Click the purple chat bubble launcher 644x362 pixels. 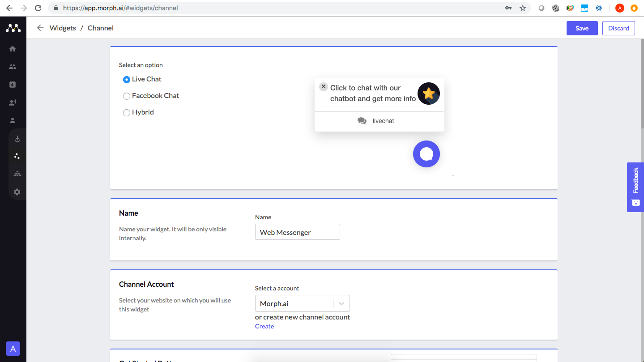point(426,154)
